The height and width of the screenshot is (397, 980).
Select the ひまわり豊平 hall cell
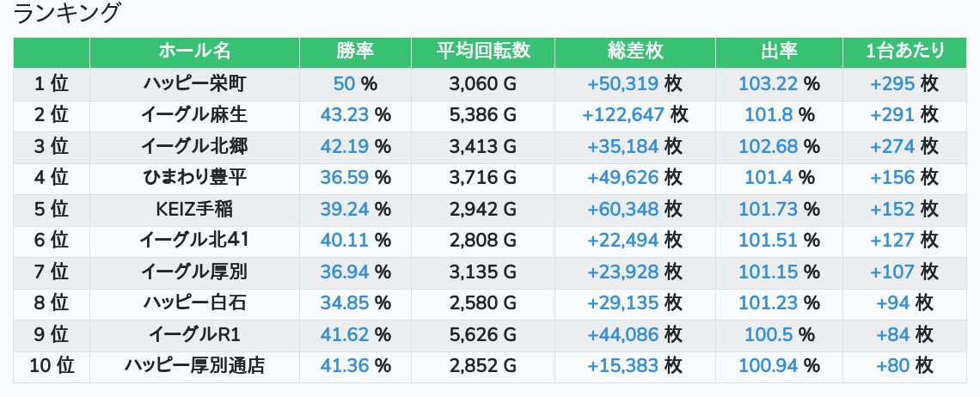point(194,178)
